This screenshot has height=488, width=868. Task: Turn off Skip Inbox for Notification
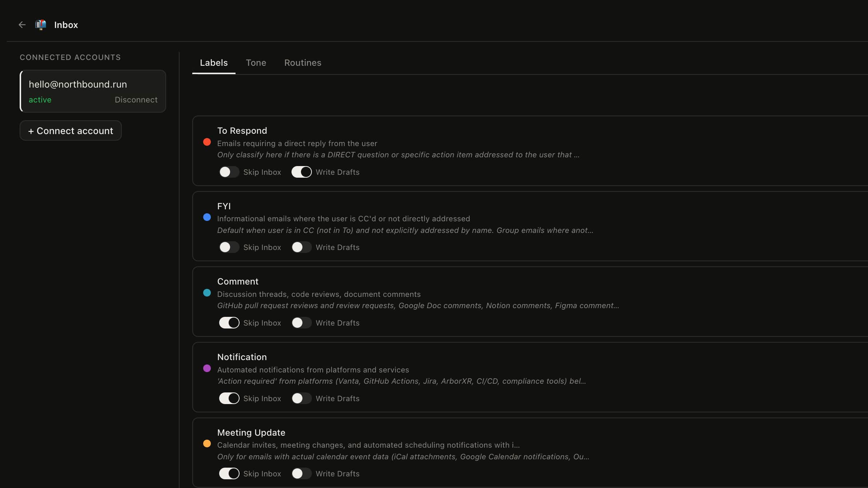tap(229, 398)
